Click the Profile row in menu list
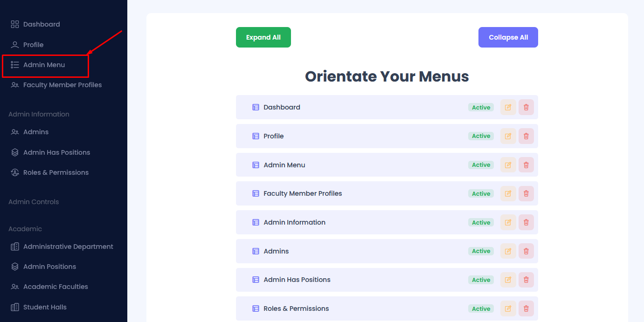The image size is (644, 322). 274,136
